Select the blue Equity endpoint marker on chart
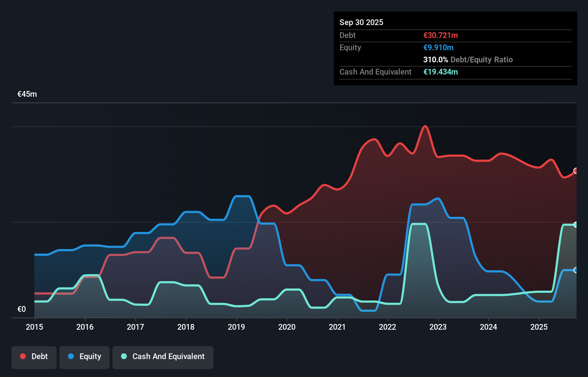The height and width of the screenshot is (377, 588). click(576, 270)
